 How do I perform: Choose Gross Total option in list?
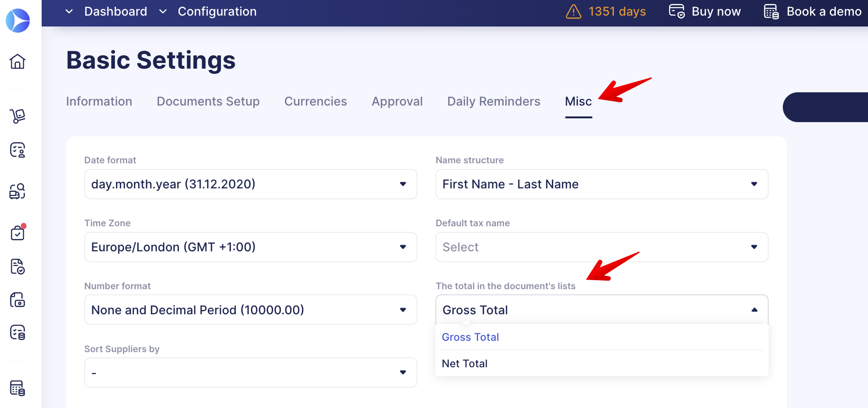pos(602,337)
